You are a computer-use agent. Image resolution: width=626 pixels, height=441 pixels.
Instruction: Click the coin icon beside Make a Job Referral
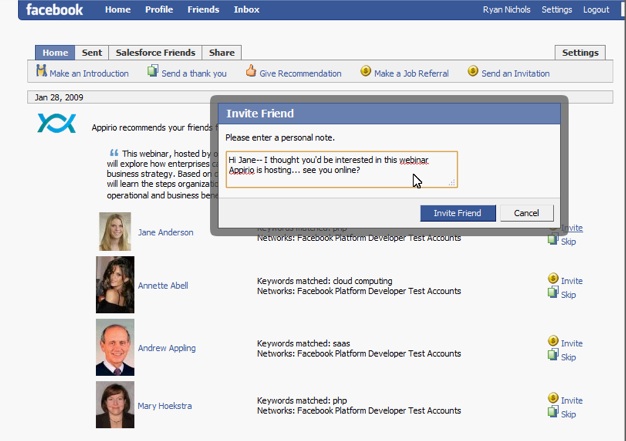pos(365,71)
